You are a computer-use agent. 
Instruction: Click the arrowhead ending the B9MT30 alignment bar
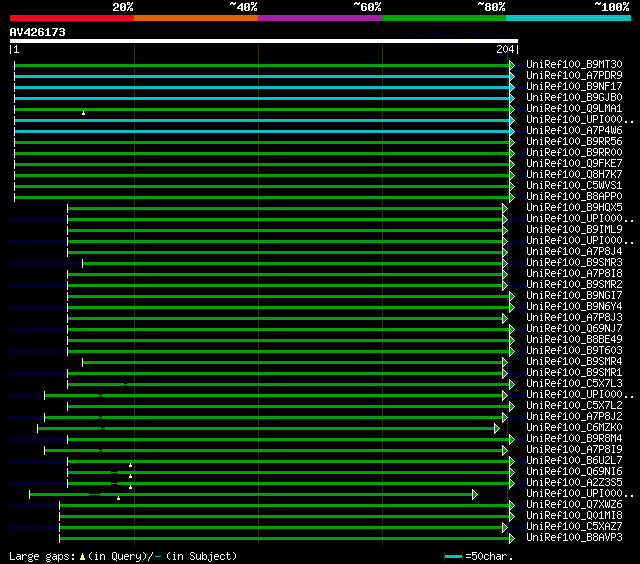click(x=512, y=65)
